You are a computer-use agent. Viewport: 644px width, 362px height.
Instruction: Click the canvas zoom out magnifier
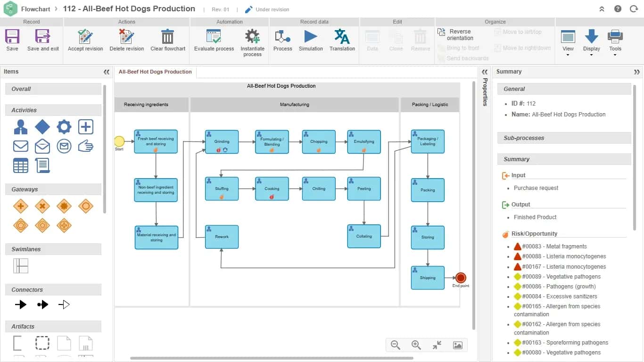click(x=396, y=345)
